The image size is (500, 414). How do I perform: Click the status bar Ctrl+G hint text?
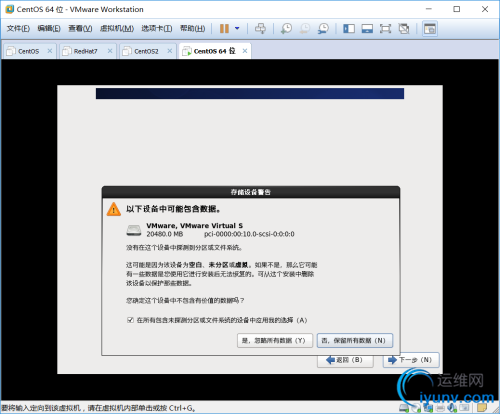coord(98,408)
